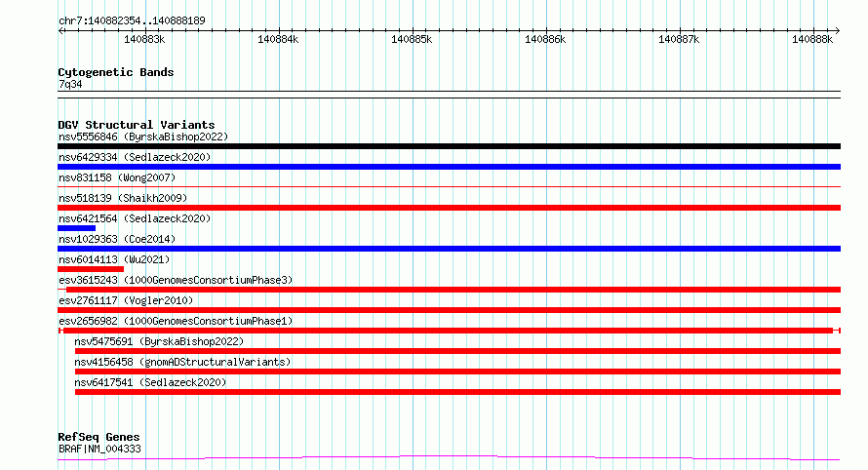The height and width of the screenshot is (470, 868).
Task: Open variant nsv6429334 (Sedlazeck2020) label
Action: click(x=135, y=157)
